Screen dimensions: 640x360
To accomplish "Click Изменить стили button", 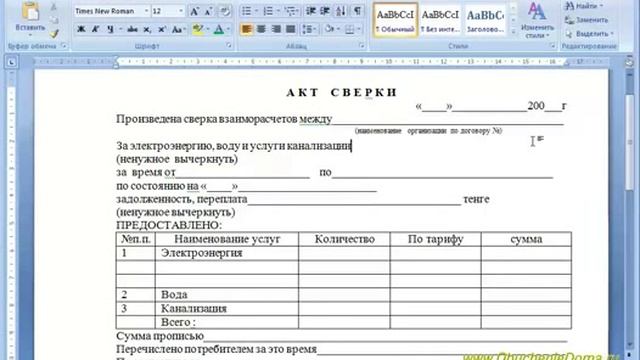I will [x=537, y=20].
